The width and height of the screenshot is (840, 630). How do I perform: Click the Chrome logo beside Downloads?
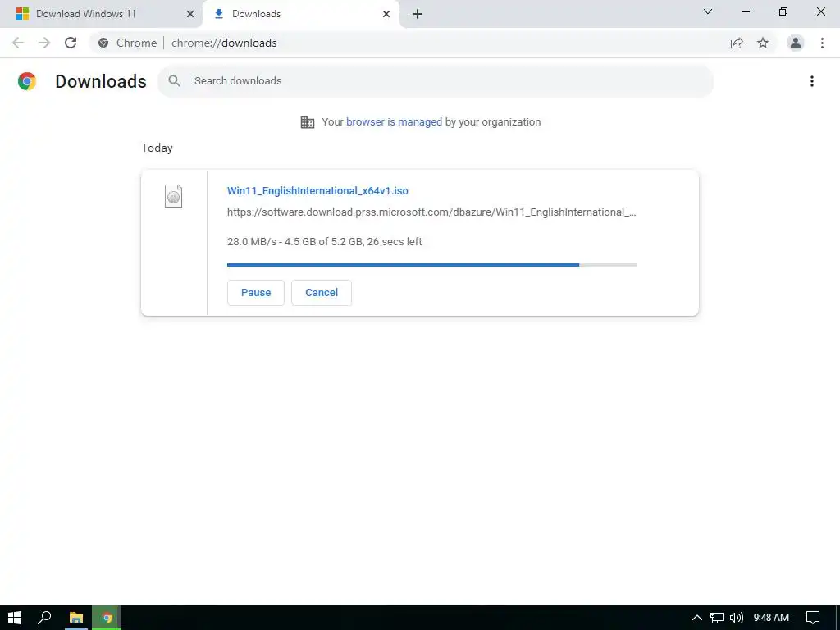pyautogui.click(x=27, y=81)
